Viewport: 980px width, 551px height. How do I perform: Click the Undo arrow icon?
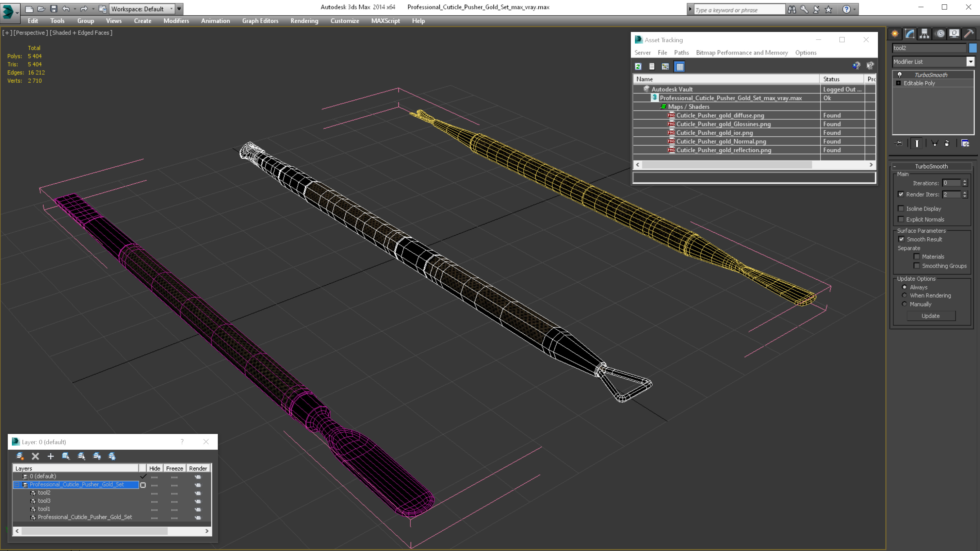coord(66,9)
